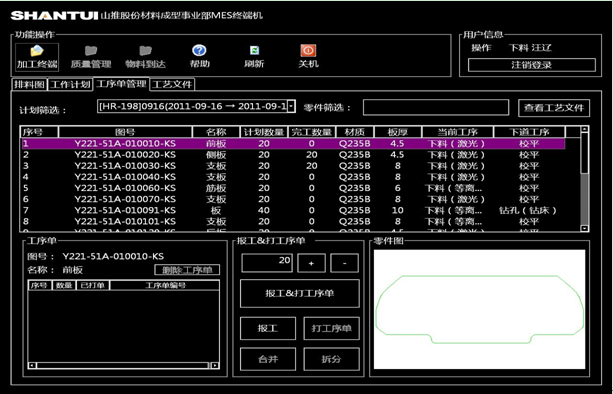613x394 pixels.
Task: Click the 计划数量 column header
Action: coord(264,132)
